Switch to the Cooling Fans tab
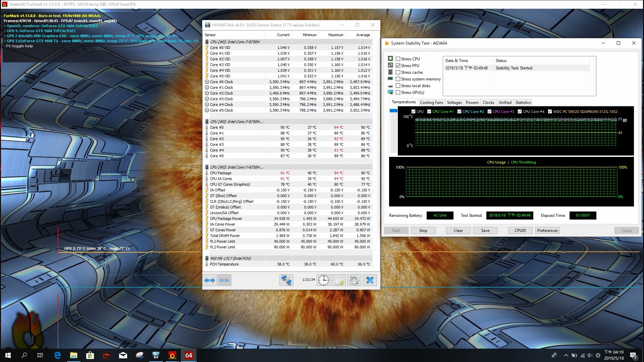This screenshot has height=362, width=644. (431, 103)
